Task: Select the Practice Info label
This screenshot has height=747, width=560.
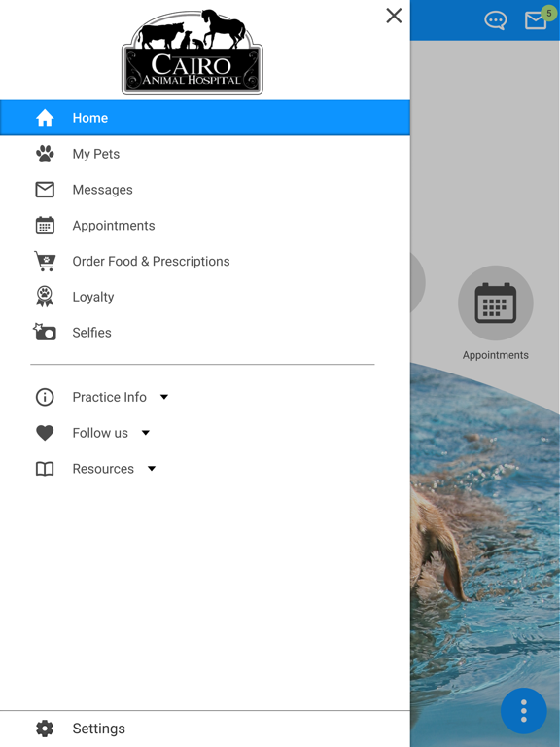Action: tap(109, 397)
